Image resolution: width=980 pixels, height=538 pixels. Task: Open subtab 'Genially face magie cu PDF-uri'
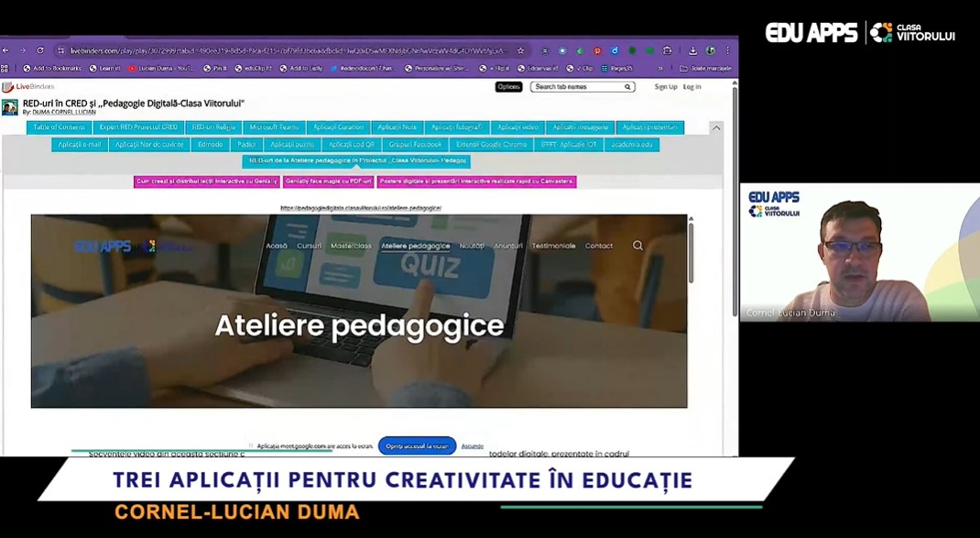[x=329, y=181]
